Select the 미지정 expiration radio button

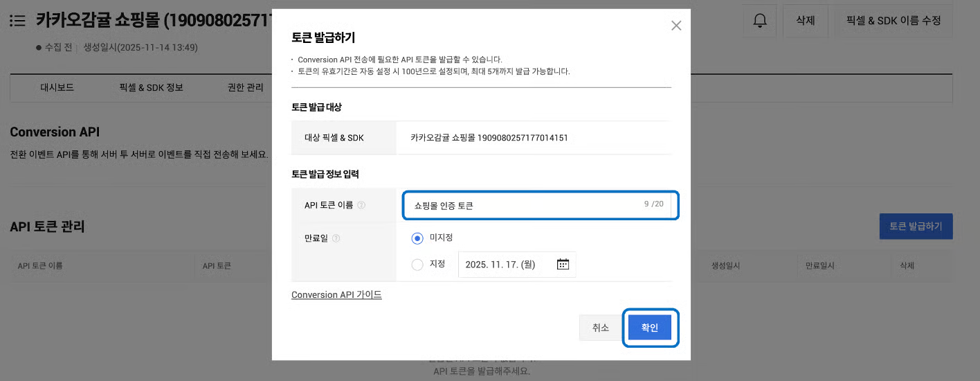(417, 238)
